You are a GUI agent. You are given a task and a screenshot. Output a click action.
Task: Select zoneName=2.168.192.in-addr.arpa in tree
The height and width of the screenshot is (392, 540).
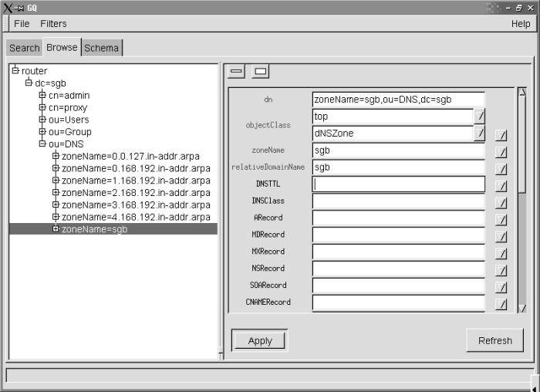tap(136, 193)
